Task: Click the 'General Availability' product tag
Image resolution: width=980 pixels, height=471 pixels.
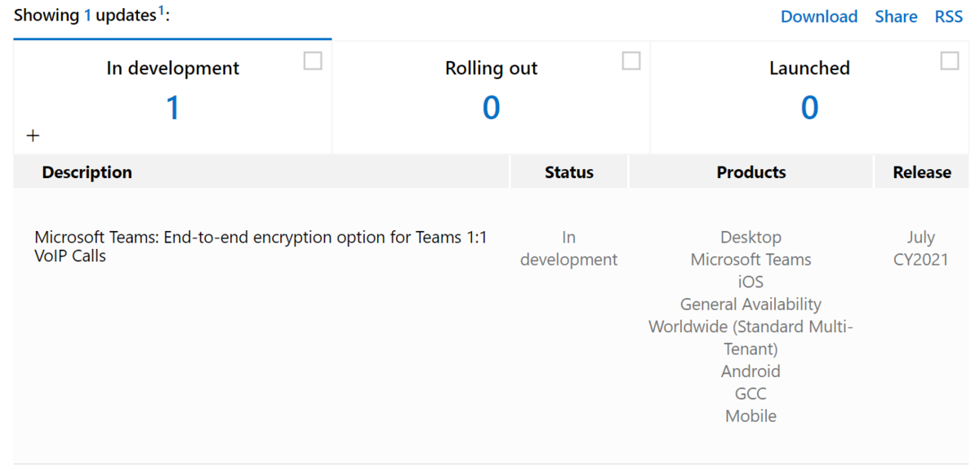Action: pyautogui.click(x=751, y=304)
